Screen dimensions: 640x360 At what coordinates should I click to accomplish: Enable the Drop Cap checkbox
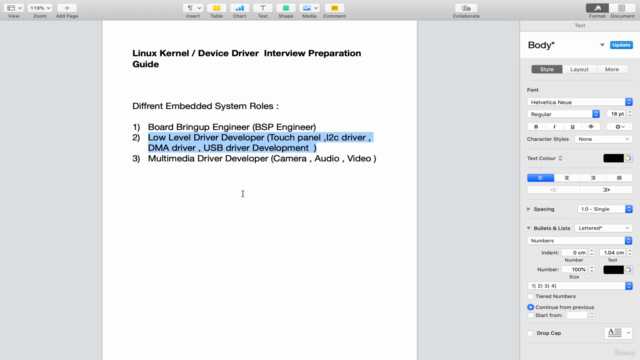coord(531,333)
